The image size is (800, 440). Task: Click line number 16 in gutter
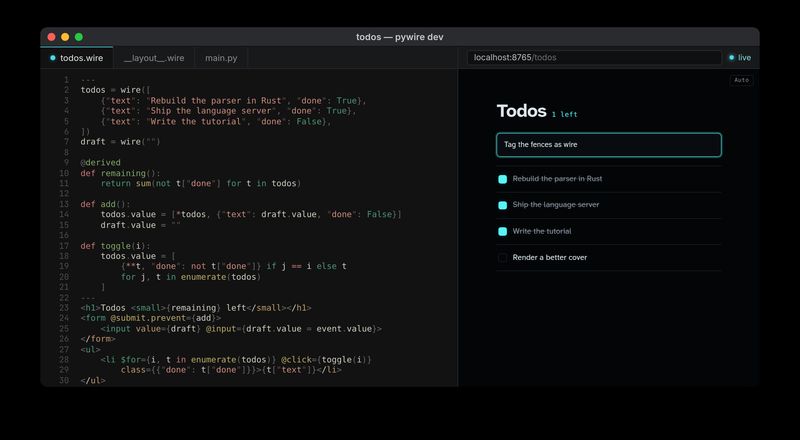pyautogui.click(x=64, y=235)
